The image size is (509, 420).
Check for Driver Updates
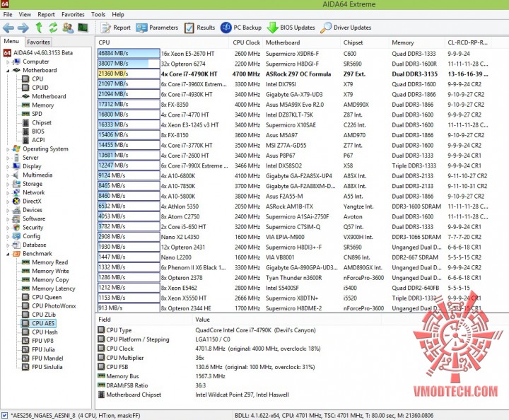346,28
